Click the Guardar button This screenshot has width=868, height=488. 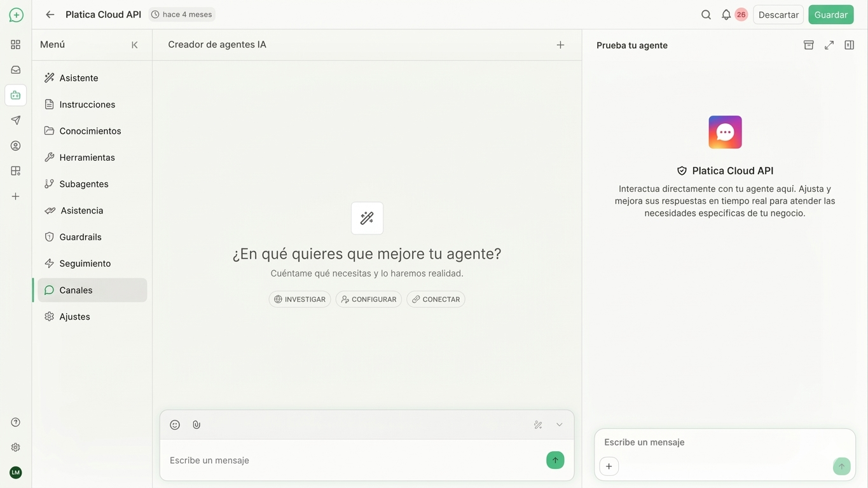tap(831, 13)
